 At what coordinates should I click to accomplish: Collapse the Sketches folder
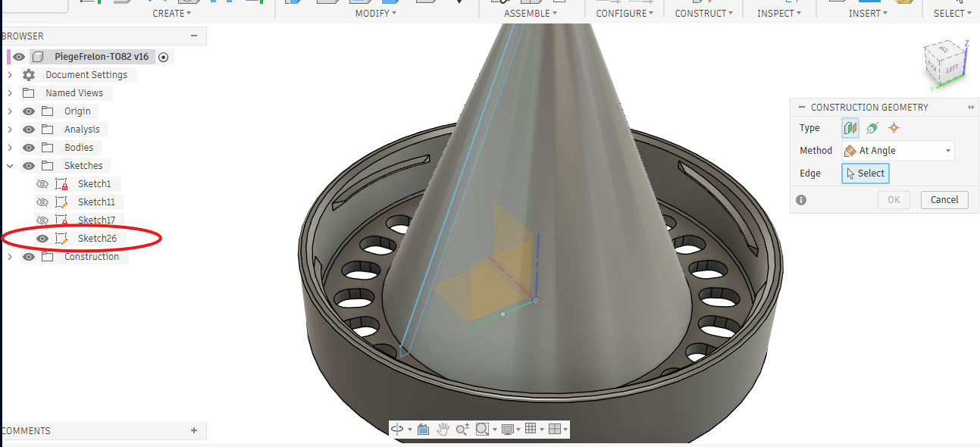click(10, 166)
